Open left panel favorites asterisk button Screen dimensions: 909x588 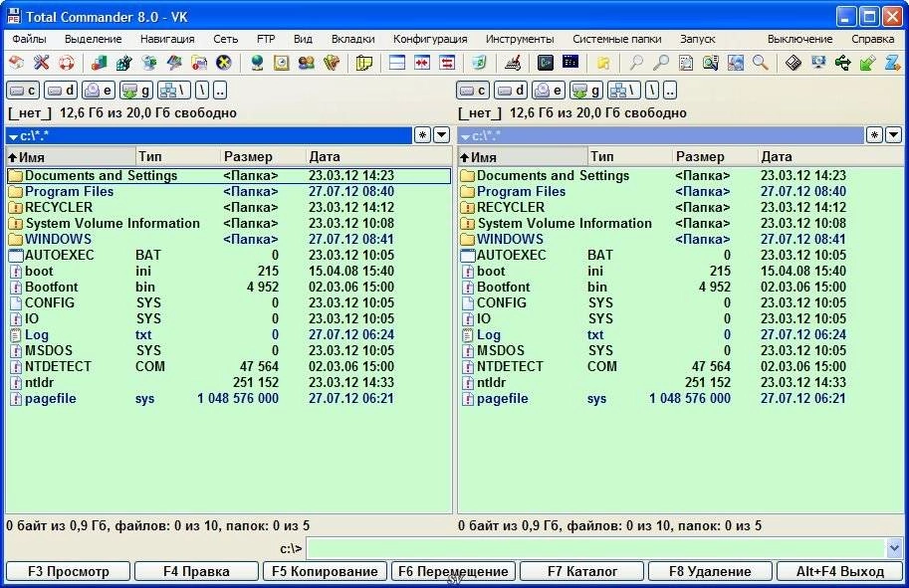point(422,135)
